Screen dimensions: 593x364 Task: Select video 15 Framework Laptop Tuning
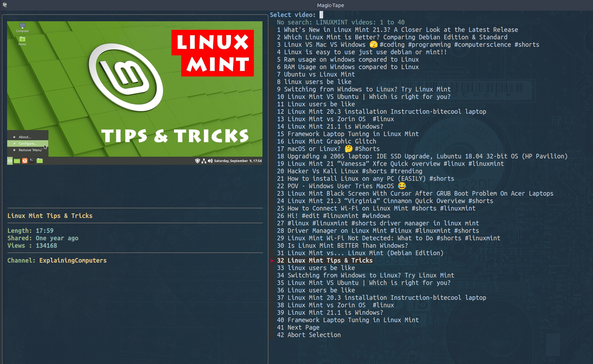[x=348, y=134]
